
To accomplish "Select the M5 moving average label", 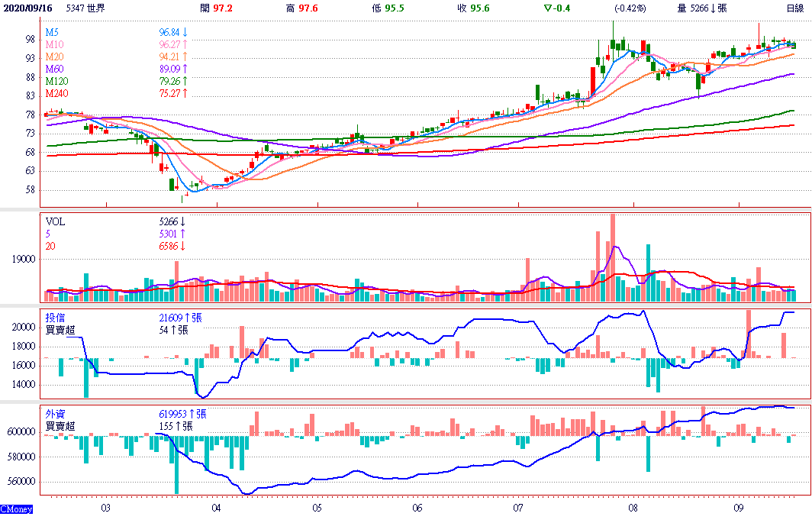I will [x=52, y=33].
